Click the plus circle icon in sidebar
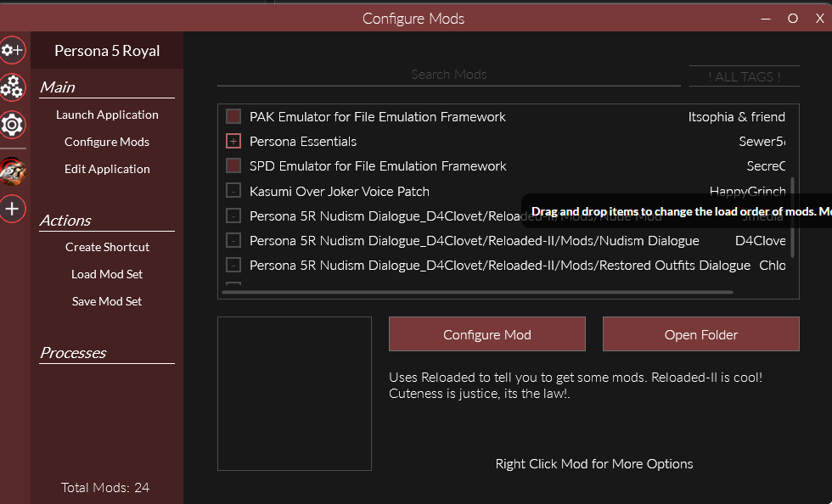Image resolution: width=832 pixels, height=504 pixels. tap(12, 209)
